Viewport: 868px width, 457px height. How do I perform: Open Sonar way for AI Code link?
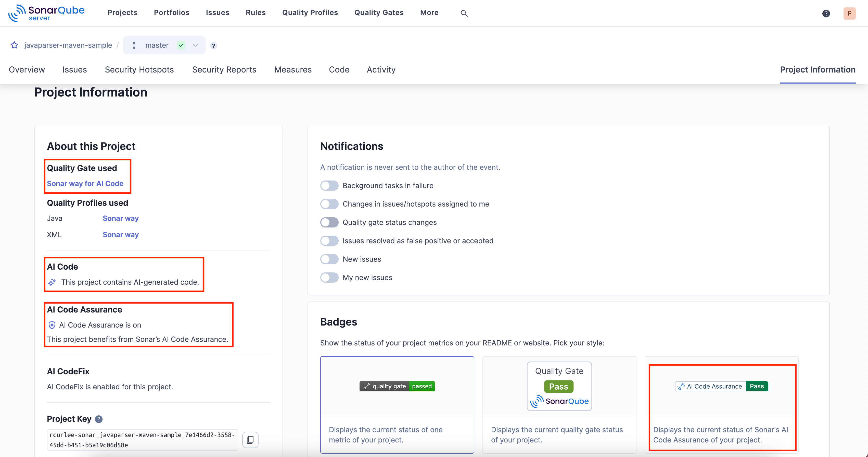point(85,184)
